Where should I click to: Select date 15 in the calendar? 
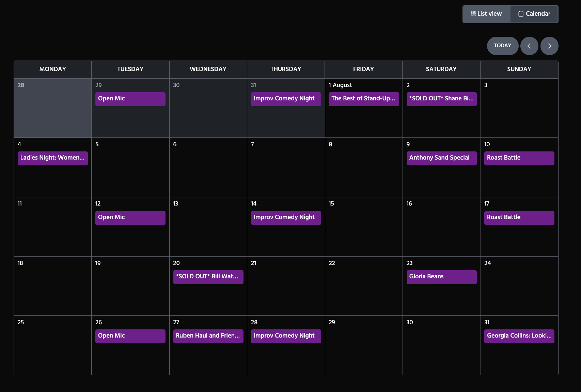pos(364,227)
